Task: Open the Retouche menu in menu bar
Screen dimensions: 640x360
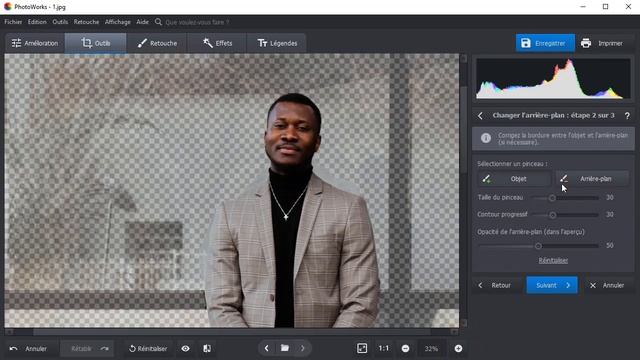Action: click(86, 22)
